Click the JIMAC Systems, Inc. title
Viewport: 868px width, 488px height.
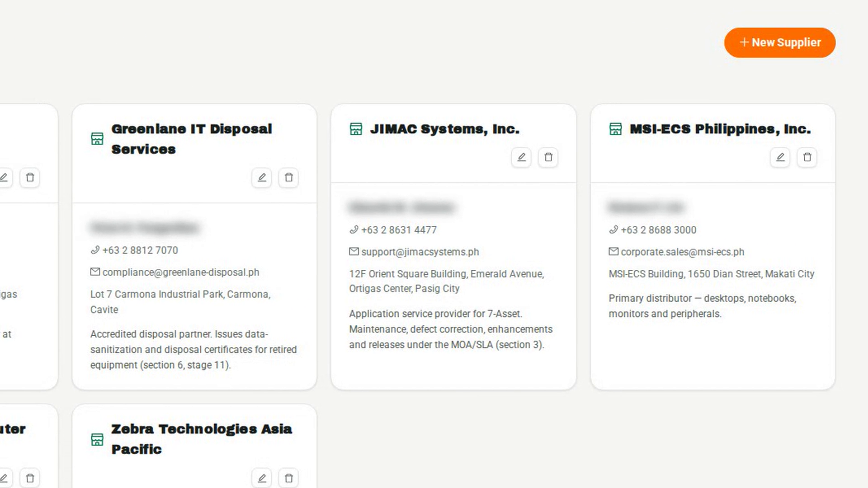tap(445, 129)
